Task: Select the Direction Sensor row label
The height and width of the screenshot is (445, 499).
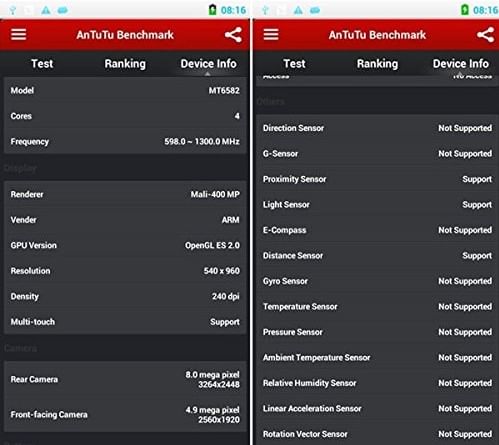Action: click(x=293, y=128)
